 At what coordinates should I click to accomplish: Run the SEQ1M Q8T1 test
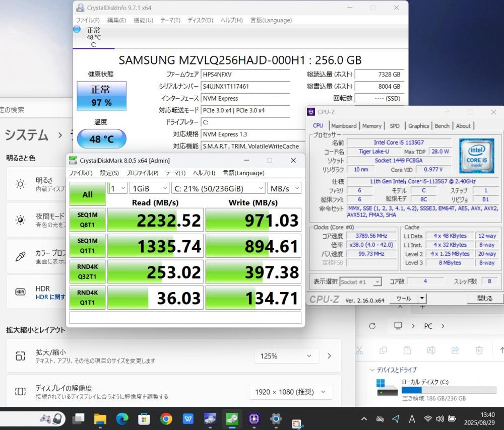[87, 220]
